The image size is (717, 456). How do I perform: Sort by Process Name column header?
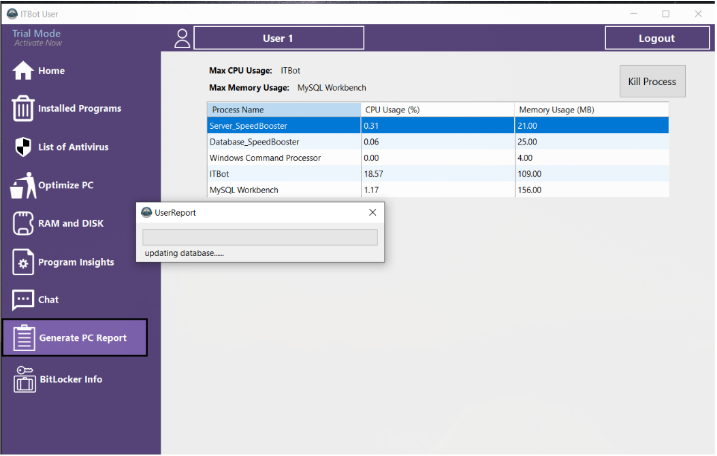[x=284, y=110]
